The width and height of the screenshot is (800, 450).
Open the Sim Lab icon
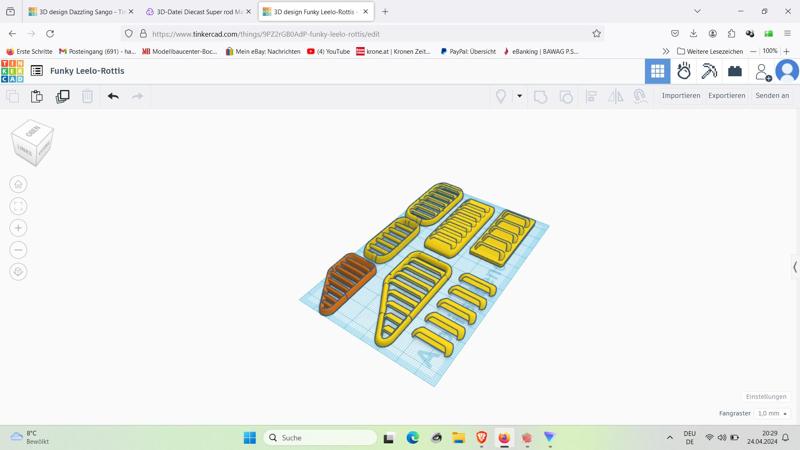pyautogui.click(x=684, y=71)
